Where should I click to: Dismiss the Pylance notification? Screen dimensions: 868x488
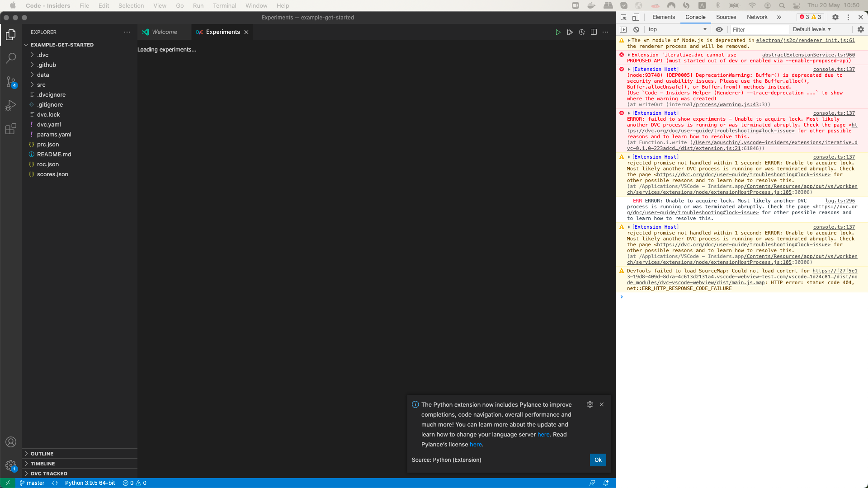602,404
